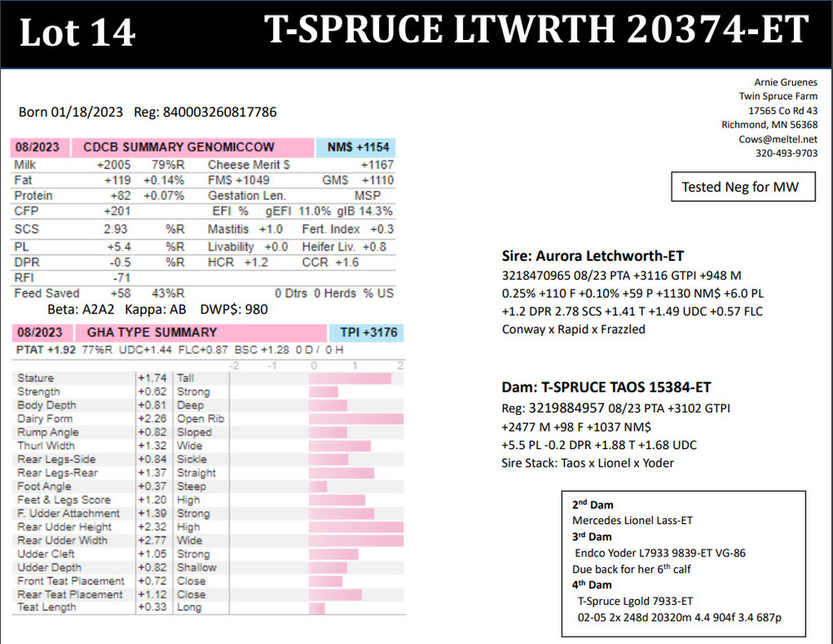The height and width of the screenshot is (644, 833).
Task: Select the 'Gestation Len.' label
Action: (x=247, y=196)
